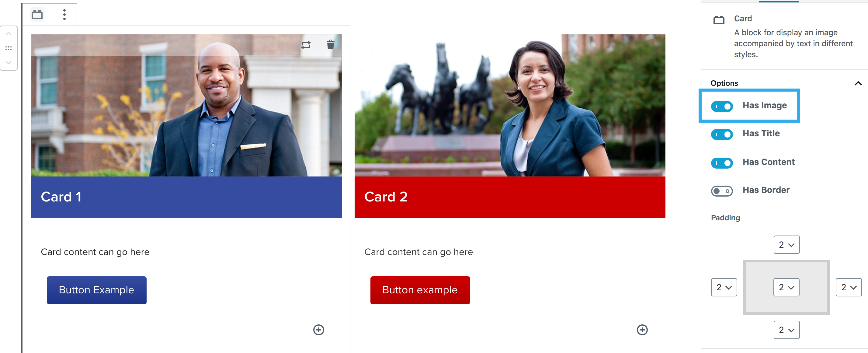
Task: Click the blue Button Example button
Action: [x=97, y=290]
